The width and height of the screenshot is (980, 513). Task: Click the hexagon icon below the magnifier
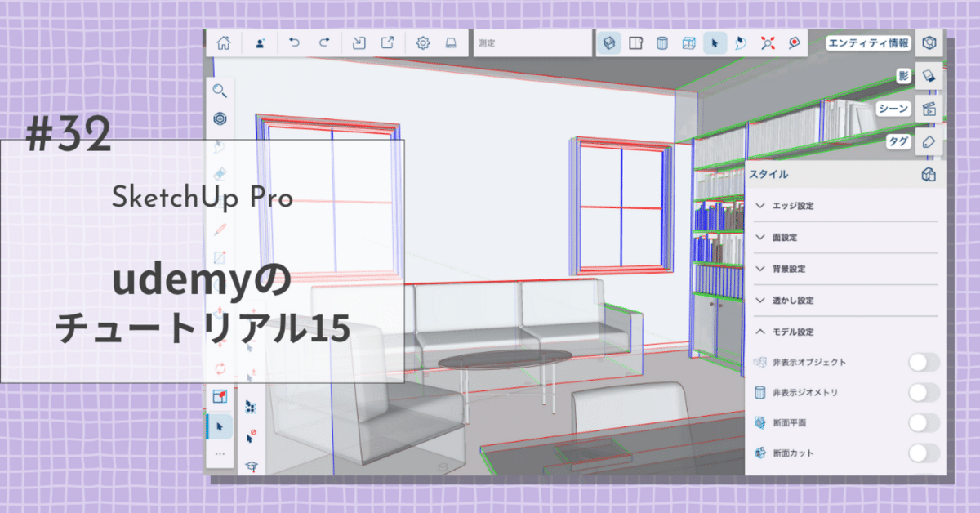pos(220,119)
